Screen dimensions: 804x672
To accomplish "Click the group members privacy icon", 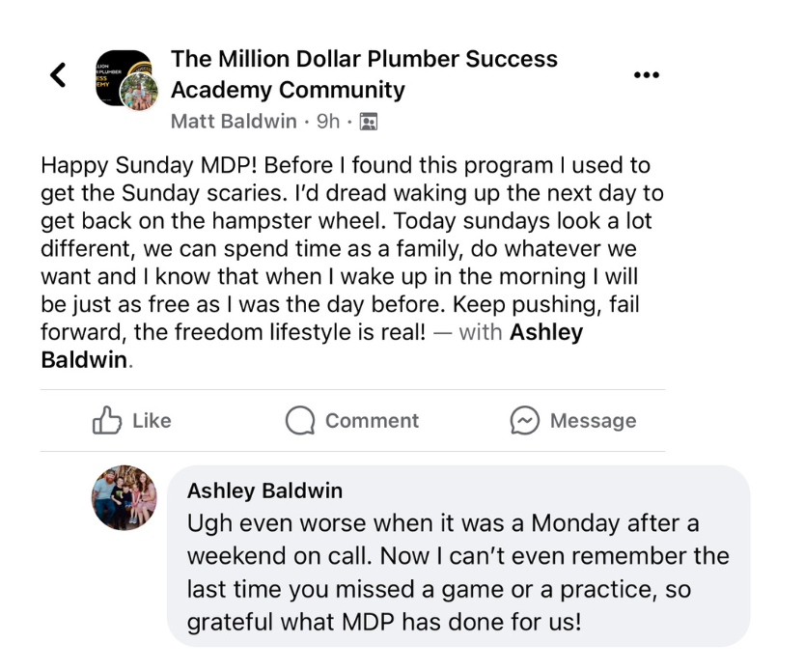I will pos(368,122).
